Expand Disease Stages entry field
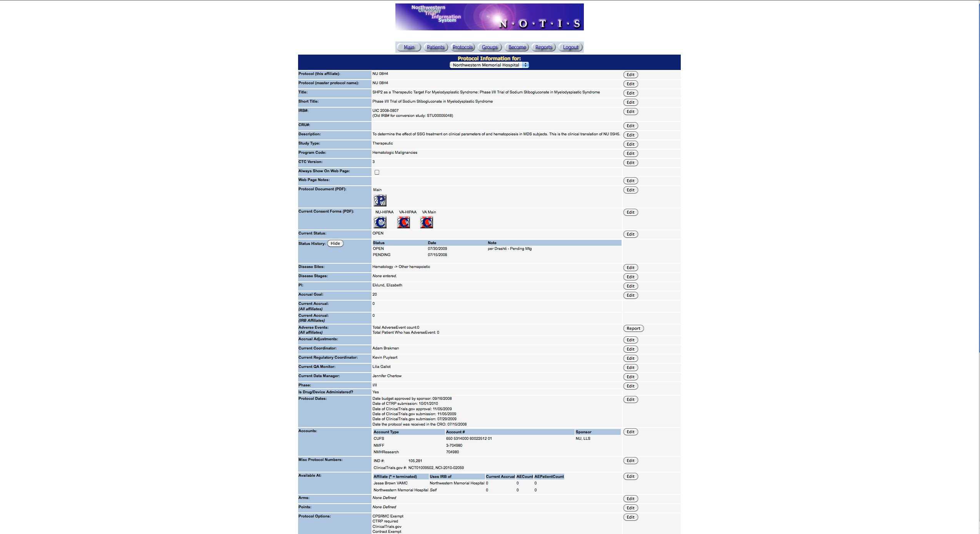The image size is (980, 534). (x=630, y=276)
